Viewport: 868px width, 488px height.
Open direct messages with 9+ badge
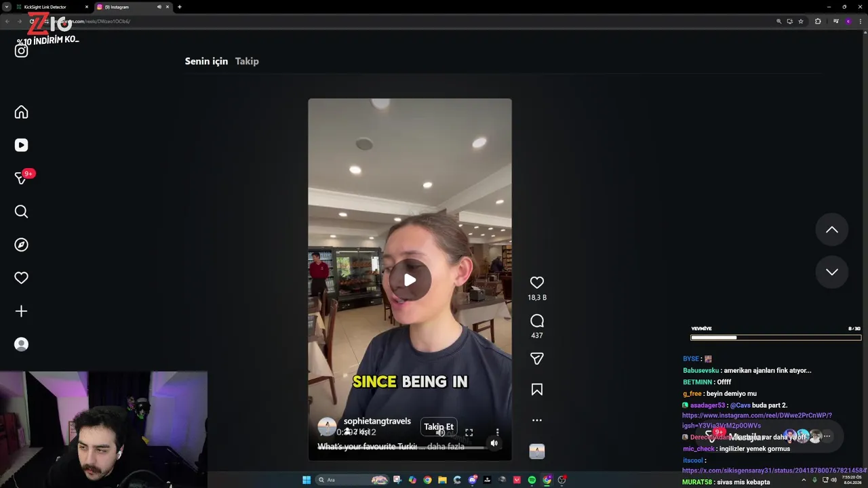point(21,178)
